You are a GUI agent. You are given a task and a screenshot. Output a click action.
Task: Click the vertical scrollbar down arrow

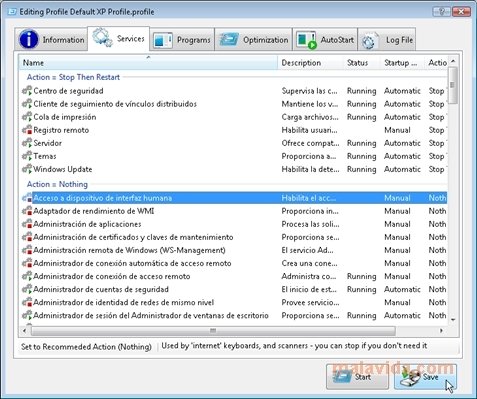(x=453, y=320)
